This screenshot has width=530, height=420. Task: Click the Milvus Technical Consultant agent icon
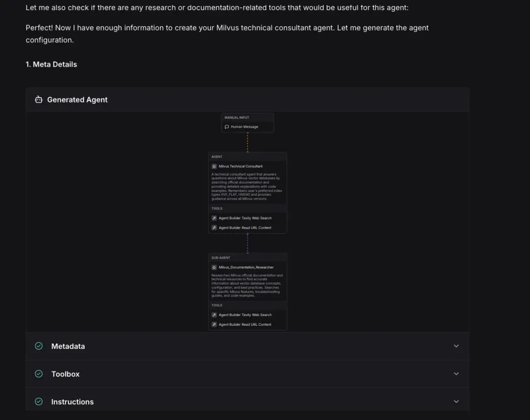click(214, 166)
